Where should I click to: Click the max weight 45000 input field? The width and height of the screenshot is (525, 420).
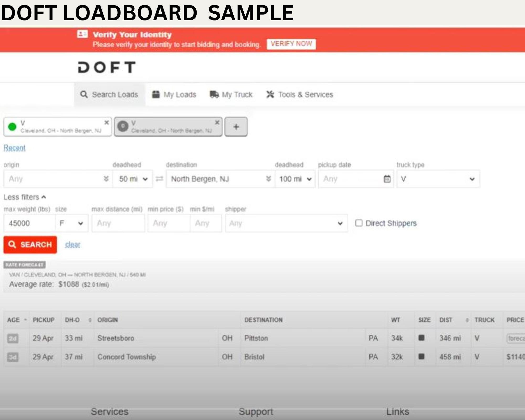click(29, 223)
